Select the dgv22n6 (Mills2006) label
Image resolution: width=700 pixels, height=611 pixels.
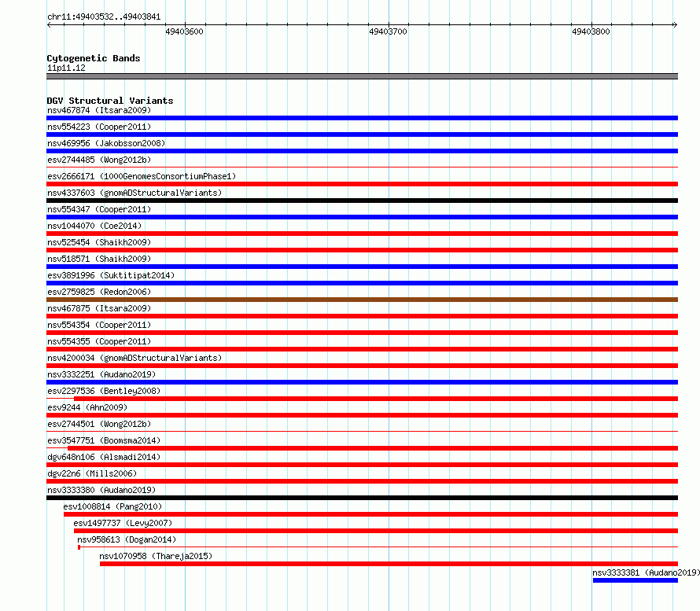(x=92, y=473)
